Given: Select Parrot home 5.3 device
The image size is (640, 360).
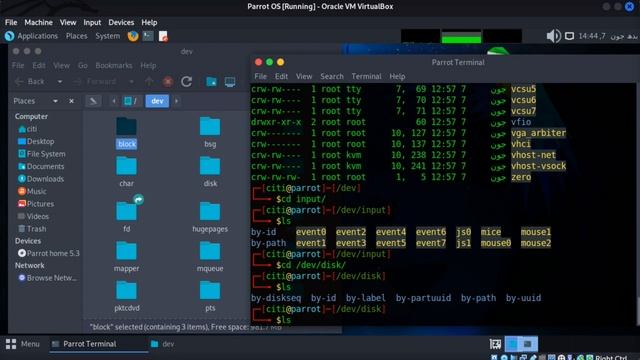Looking at the screenshot, I should [x=49, y=253].
